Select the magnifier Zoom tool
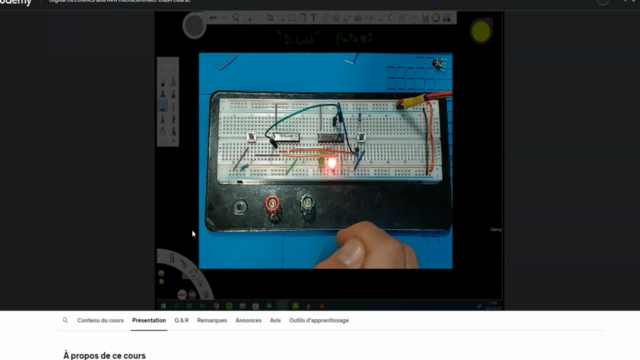The height and width of the screenshot is (360, 640). point(236,18)
